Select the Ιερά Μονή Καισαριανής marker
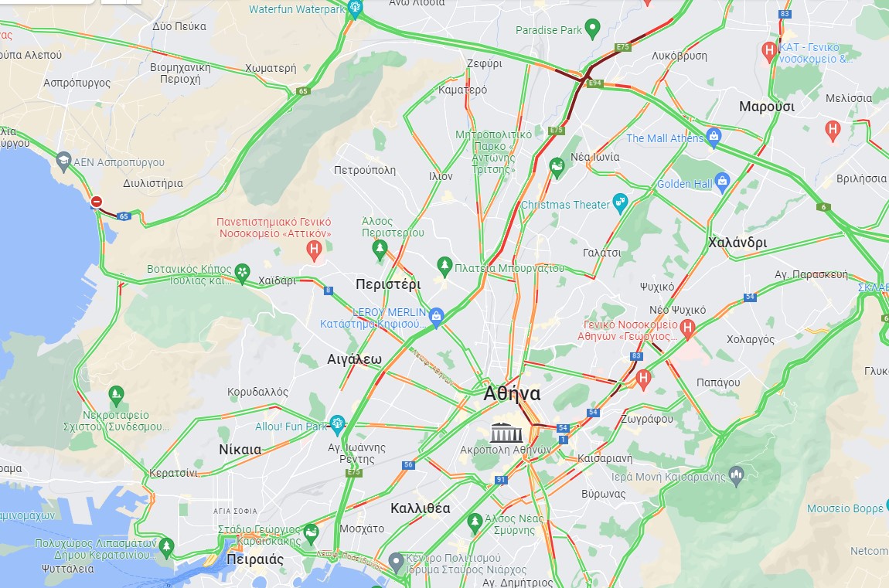 [x=737, y=476]
